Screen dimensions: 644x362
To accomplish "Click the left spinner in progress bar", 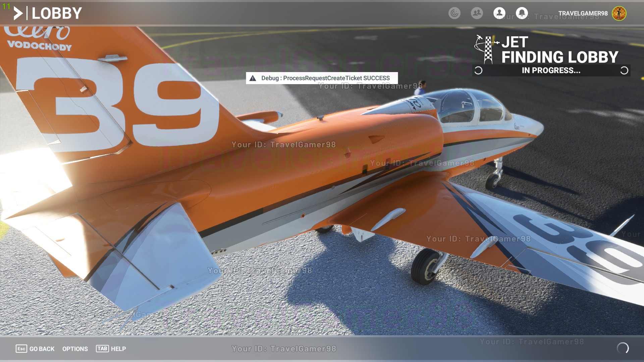I will (478, 70).
